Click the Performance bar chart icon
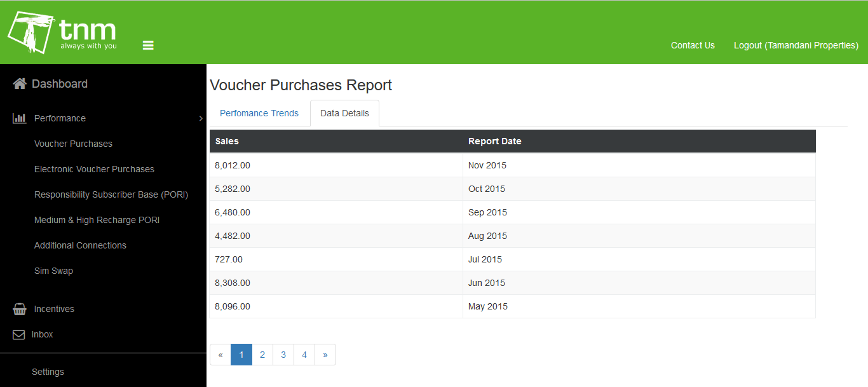The image size is (868, 387). pos(20,118)
